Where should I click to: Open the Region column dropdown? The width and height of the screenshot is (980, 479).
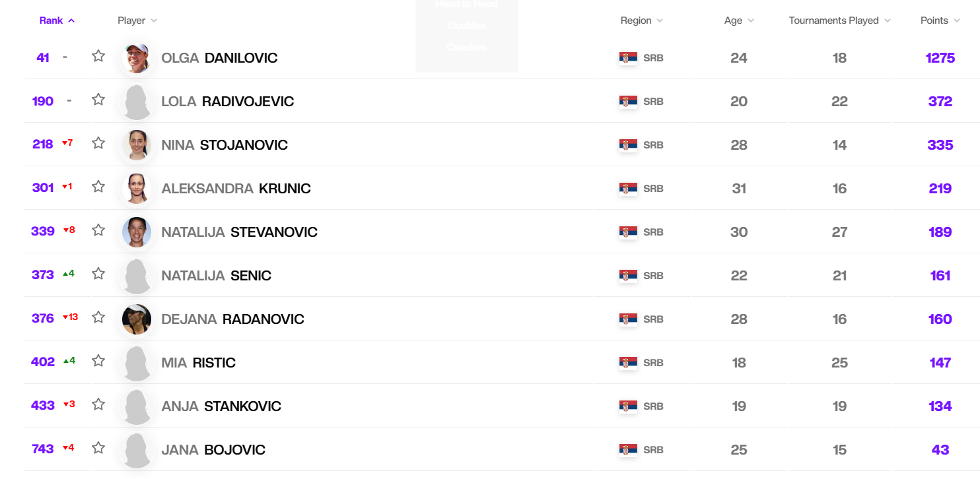(x=641, y=20)
